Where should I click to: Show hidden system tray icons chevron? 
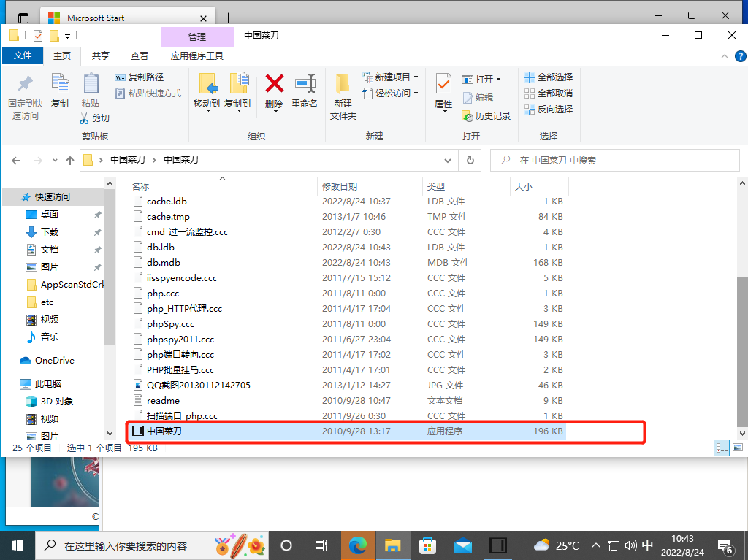[596, 545]
